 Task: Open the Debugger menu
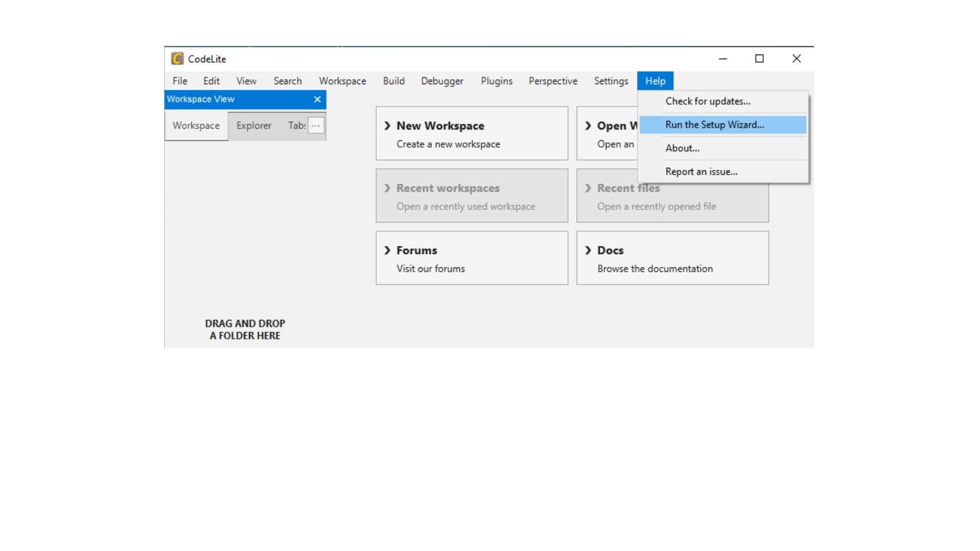(x=442, y=81)
